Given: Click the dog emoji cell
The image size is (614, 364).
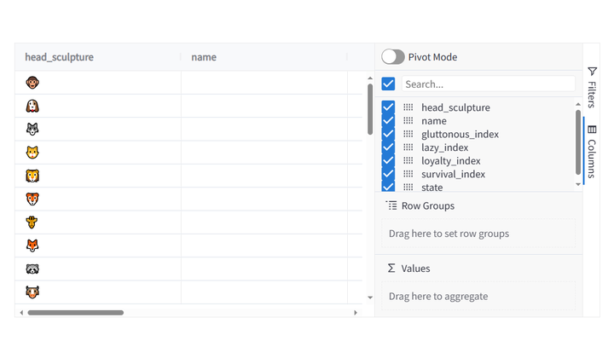Looking at the screenshot, I should (32, 107).
